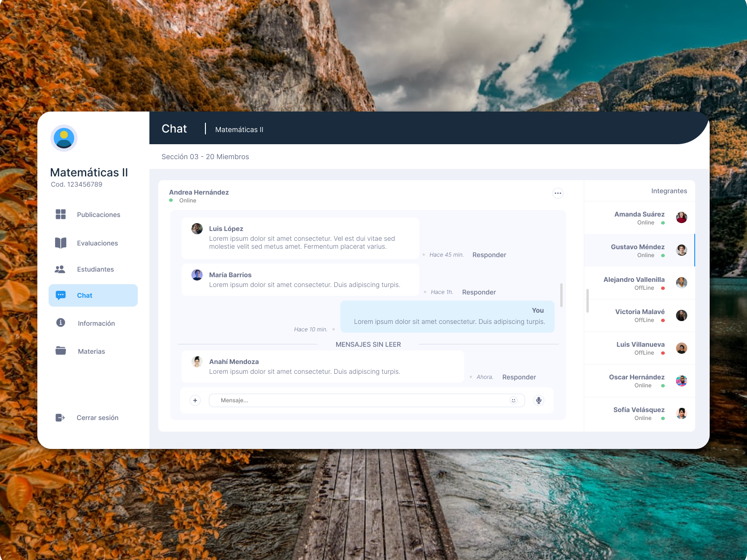Click Responder on Anahí Mendoza's message
This screenshot has height=560, width=747.
(x=518, y=377)
